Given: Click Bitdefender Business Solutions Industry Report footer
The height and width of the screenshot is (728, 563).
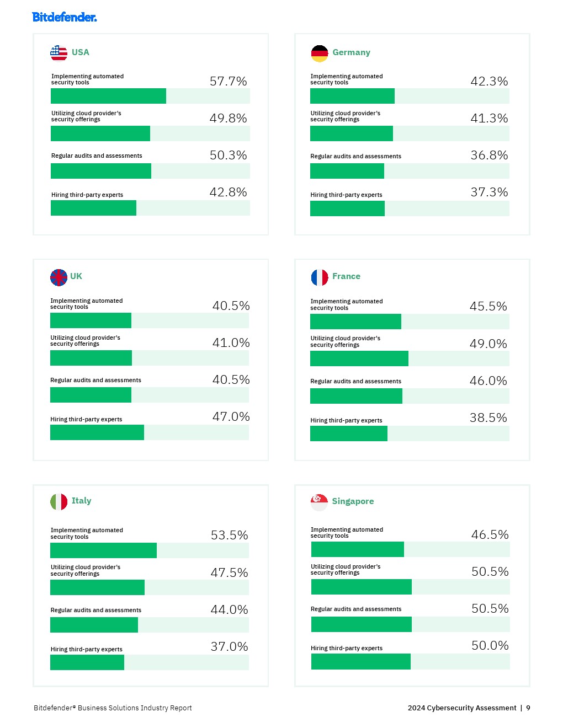Looking at the screenshot, I should (113, 708).
